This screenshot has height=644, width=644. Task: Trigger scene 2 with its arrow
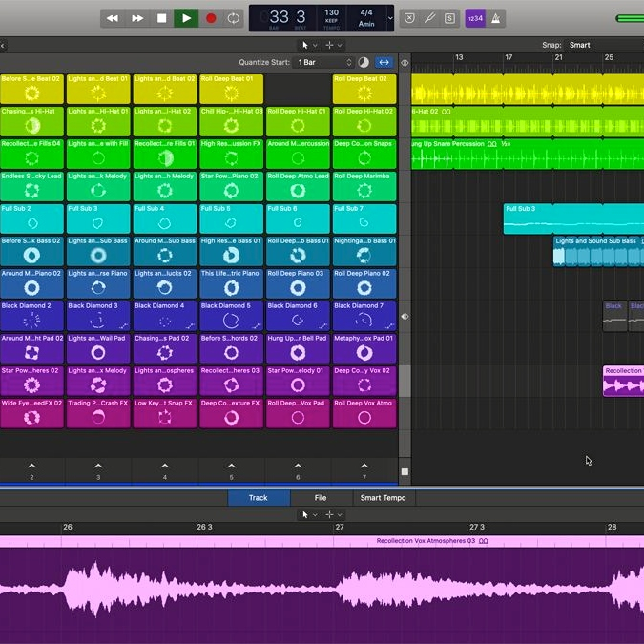(x=31, y=467)
